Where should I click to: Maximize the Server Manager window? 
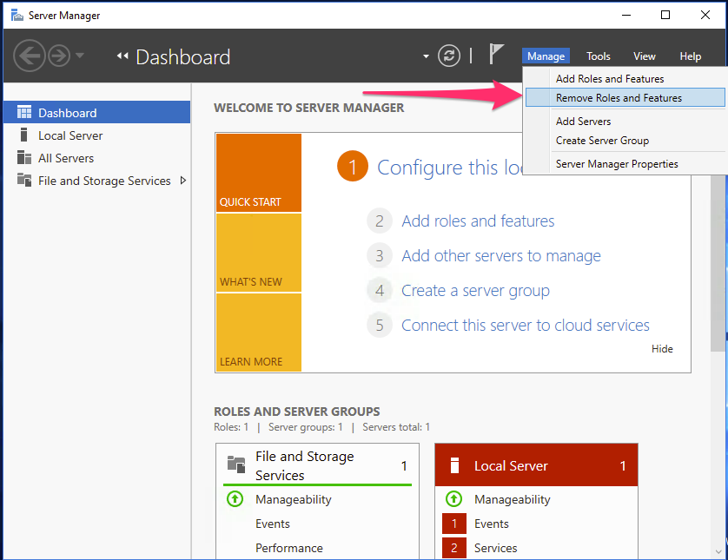pyautogui.click(x=665, y=15)
